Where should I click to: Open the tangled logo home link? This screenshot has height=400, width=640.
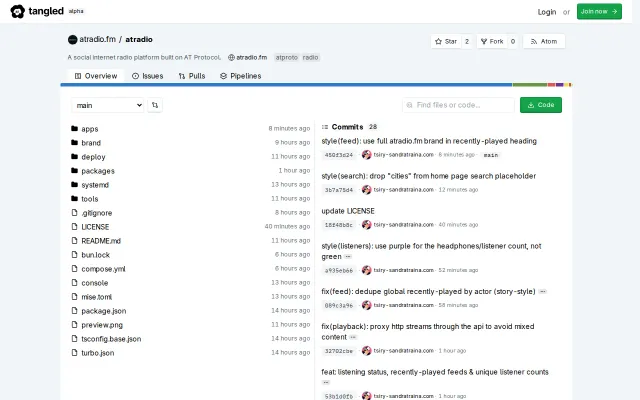point(37,11)
